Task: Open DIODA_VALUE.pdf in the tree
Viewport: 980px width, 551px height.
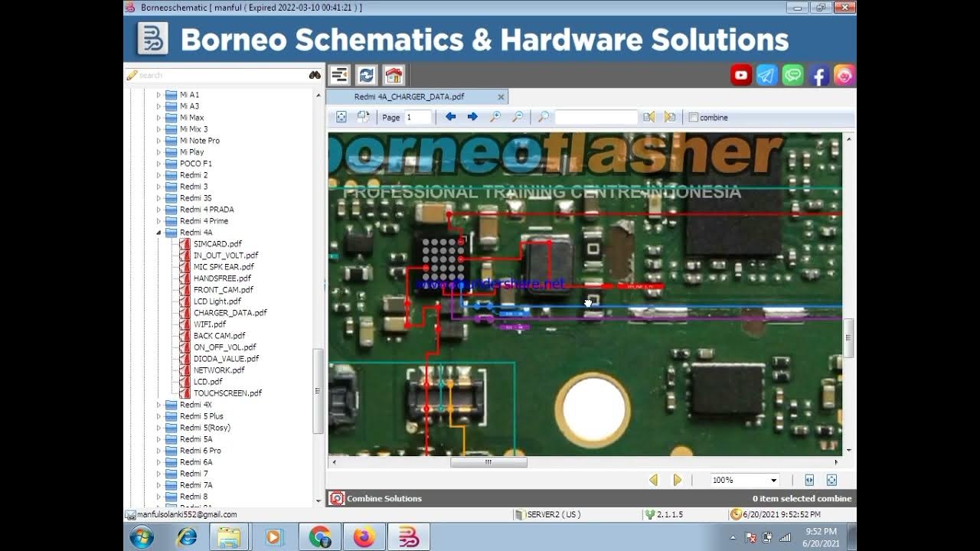Action: coord(226,359)
